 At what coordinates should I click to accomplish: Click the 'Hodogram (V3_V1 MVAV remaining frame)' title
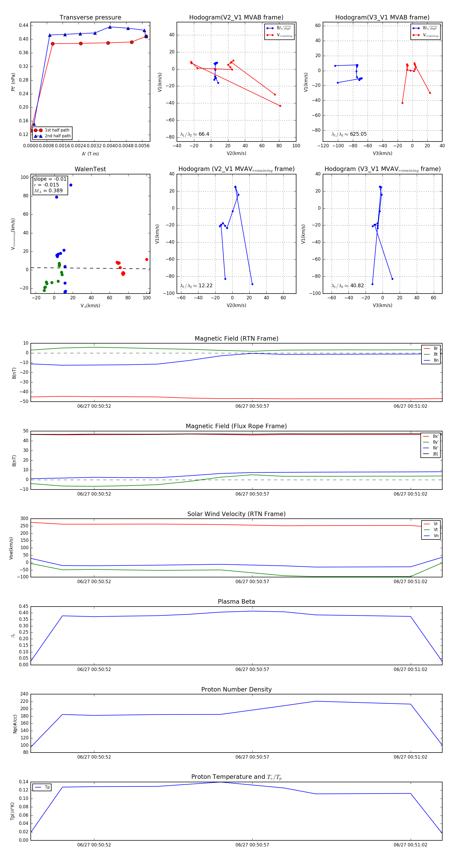tap(382, 169)
